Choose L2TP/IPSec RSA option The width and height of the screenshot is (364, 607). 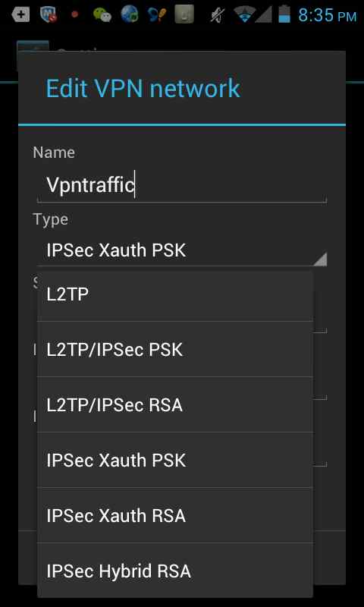[x=175, y=404]
